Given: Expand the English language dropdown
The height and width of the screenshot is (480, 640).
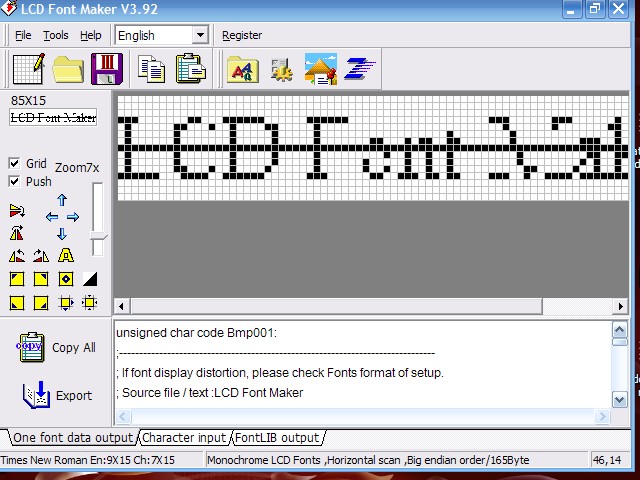Looking at the screenshot, I should click(200, 35).
